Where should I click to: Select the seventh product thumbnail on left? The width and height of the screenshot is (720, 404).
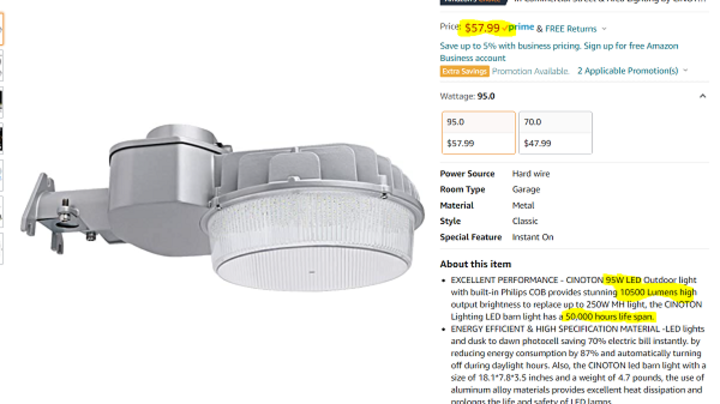click(x=1, y=249)
